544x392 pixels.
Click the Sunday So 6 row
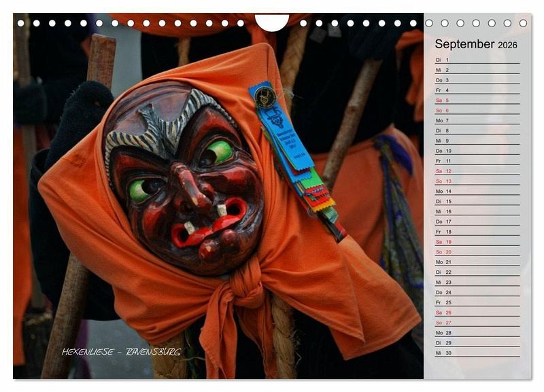click(477, 110)
